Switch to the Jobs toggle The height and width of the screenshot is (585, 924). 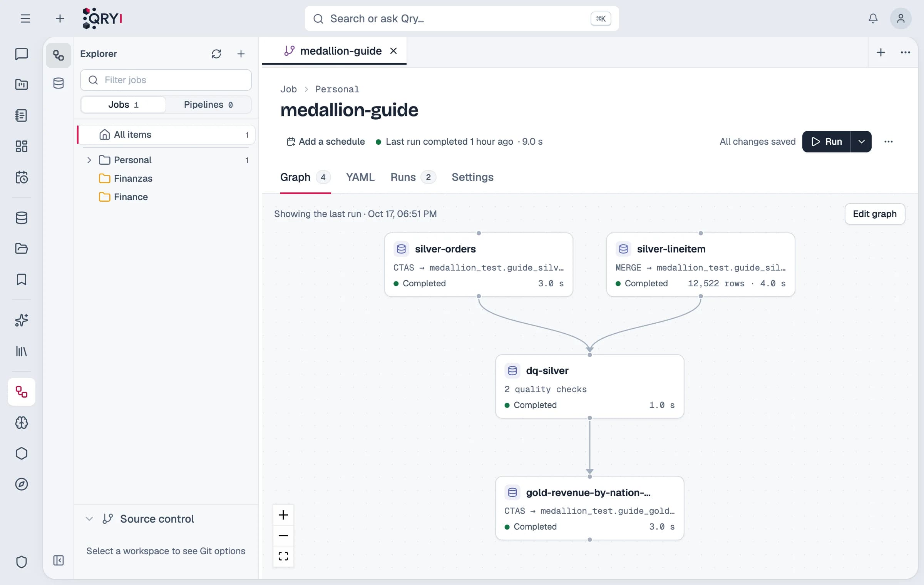124,105
